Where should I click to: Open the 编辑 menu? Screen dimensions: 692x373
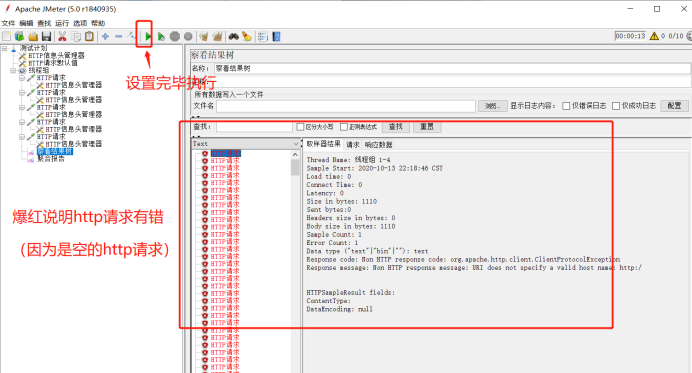pyautogui.click(x=26, y=23)
